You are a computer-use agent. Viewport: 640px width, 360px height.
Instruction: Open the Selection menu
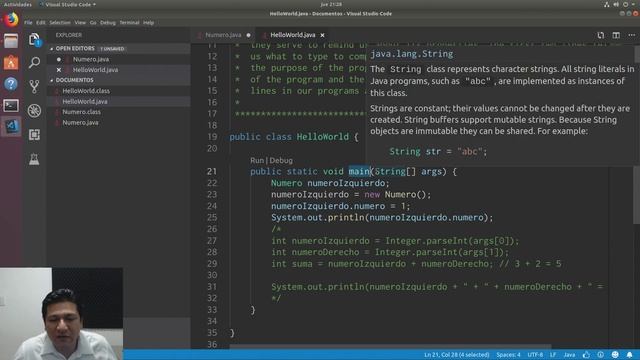[x=60, y=23]
